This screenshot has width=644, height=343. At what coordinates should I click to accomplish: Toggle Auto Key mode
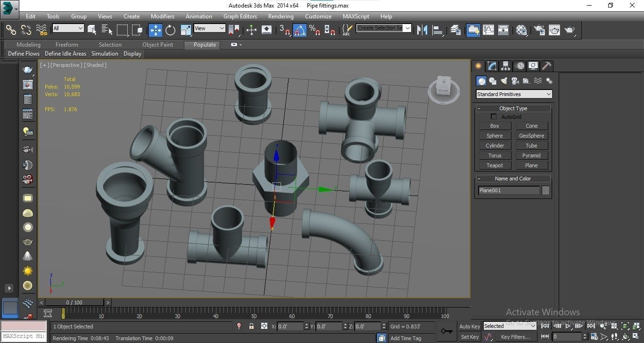click(470, 327)
